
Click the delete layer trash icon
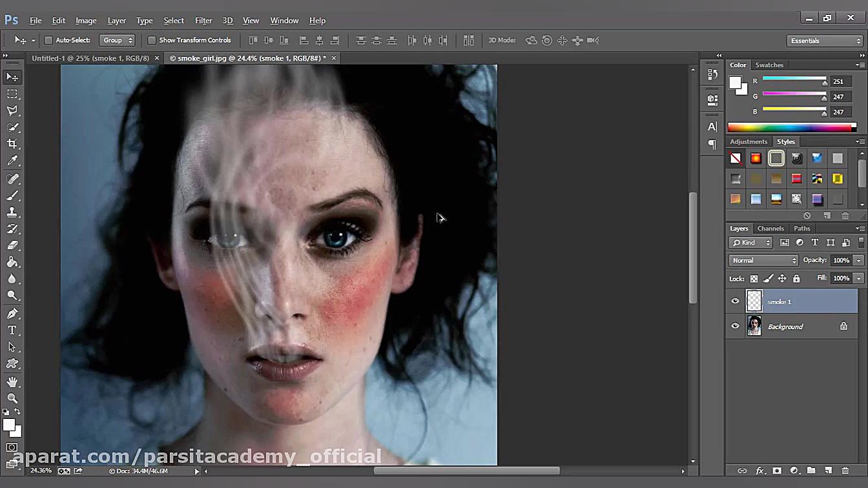[x=845, y=471]
